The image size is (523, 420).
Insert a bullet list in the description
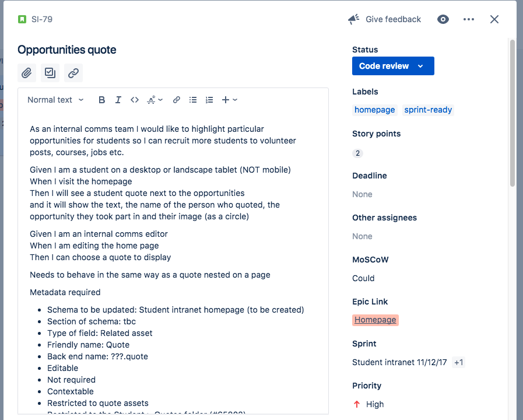(x=192, y=99)
